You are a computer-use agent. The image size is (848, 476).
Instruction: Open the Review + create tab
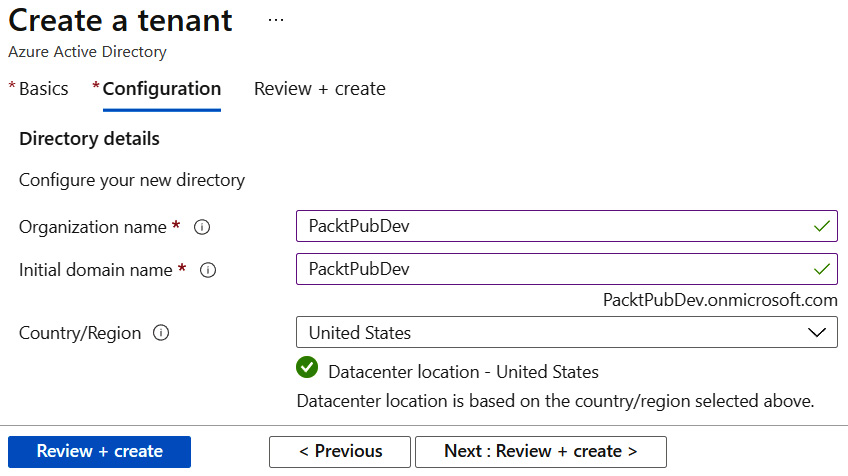point(320,89)
